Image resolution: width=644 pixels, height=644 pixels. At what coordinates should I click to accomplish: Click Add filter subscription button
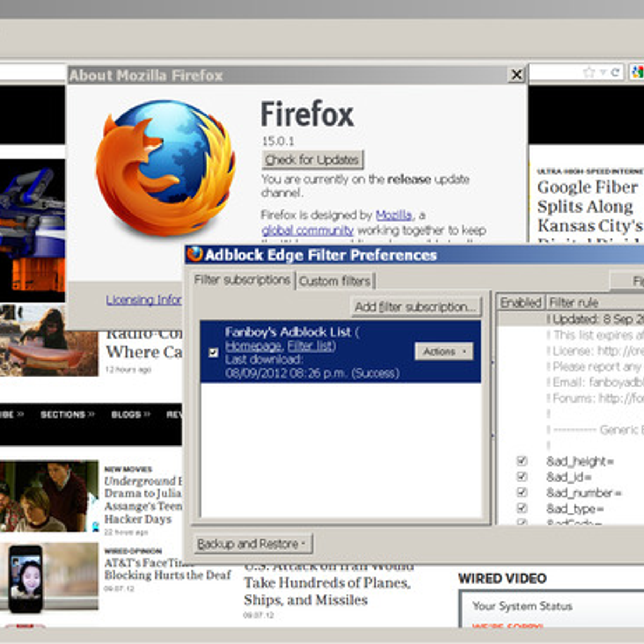[x=416, y=307]
